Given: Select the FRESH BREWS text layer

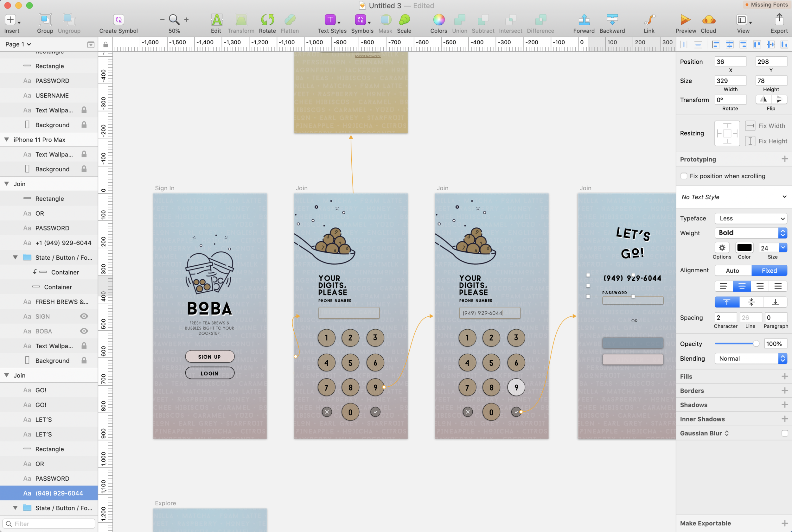Looking at the screenshot, I should pos(49,301).
